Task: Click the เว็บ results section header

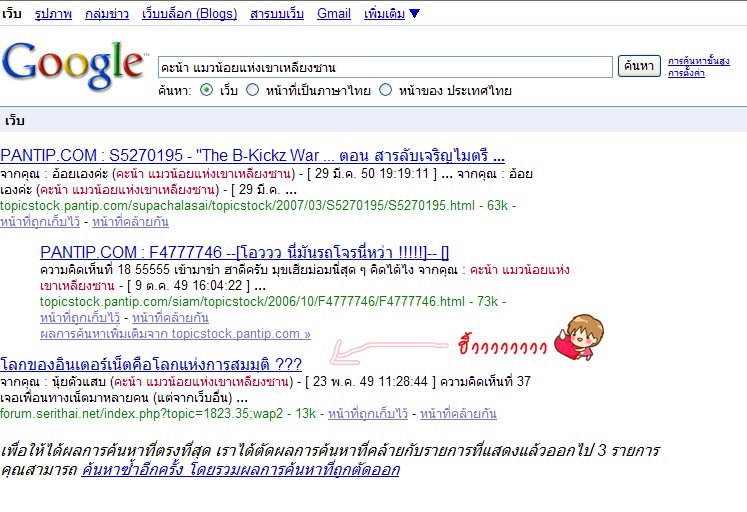Action: pyautogui.click(x=15, y=120)
